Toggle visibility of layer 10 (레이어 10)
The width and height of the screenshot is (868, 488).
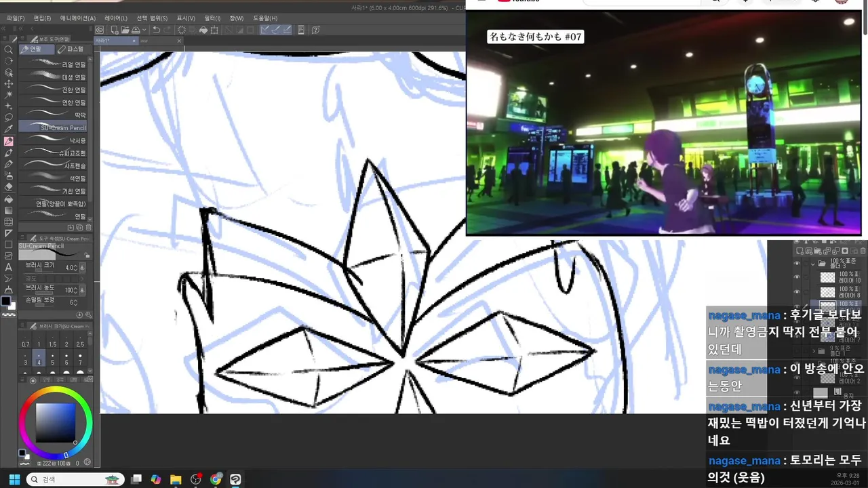coord(797,277)
